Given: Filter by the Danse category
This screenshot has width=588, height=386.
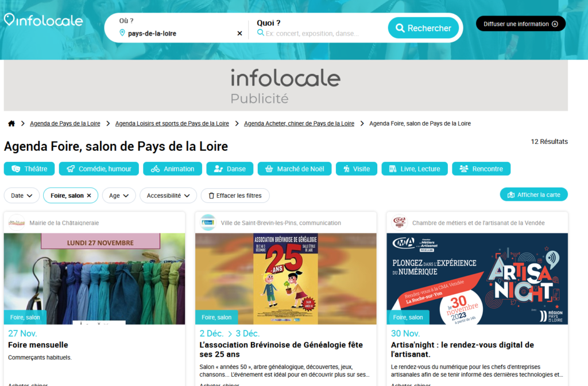Looking at the screenshot, I should click(230, 169).
